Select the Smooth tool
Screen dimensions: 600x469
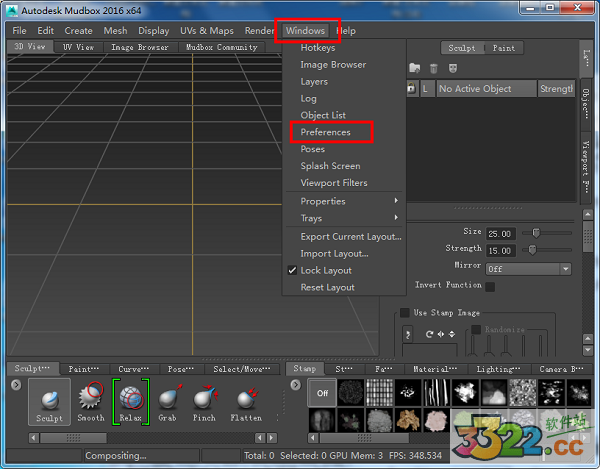point(91,402)
